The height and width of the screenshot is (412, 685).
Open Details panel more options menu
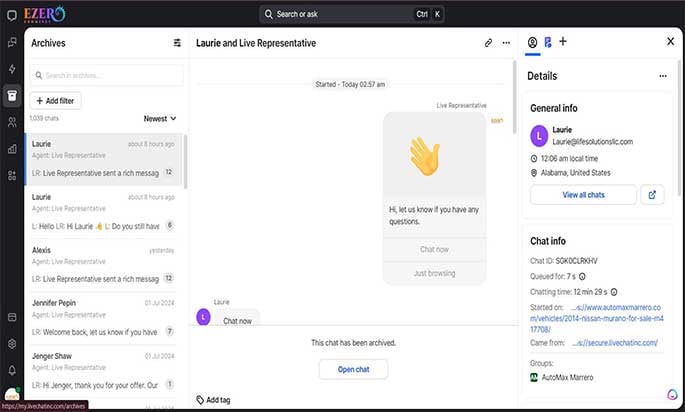[x=663, y=76]
